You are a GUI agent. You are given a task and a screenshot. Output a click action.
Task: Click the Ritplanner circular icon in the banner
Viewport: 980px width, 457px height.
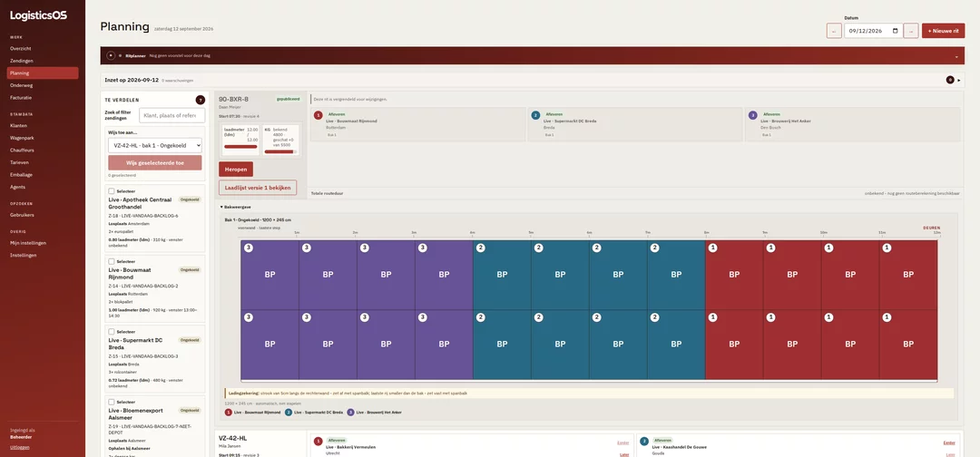click(111, 55)
